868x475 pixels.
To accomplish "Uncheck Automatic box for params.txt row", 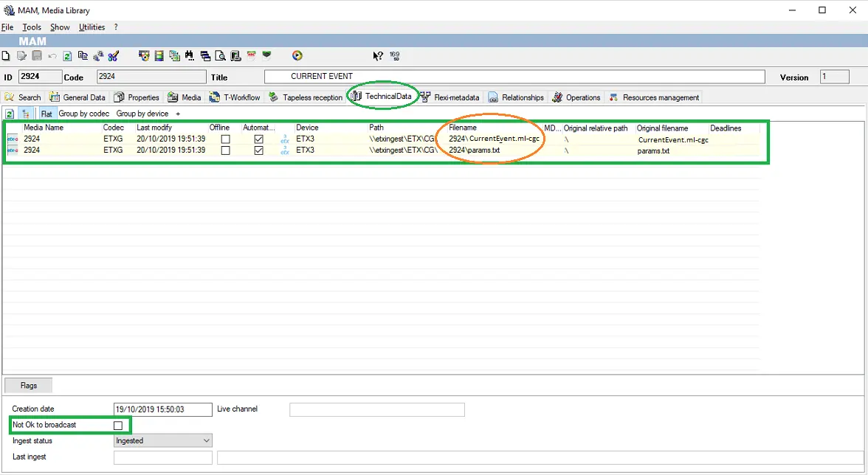I will [x=258, y=150].
